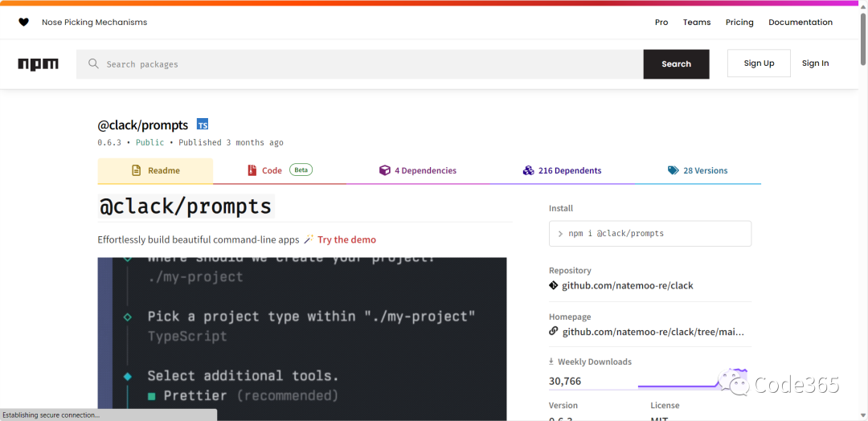Click the magnifier icon in the search box

pos(93,63)
